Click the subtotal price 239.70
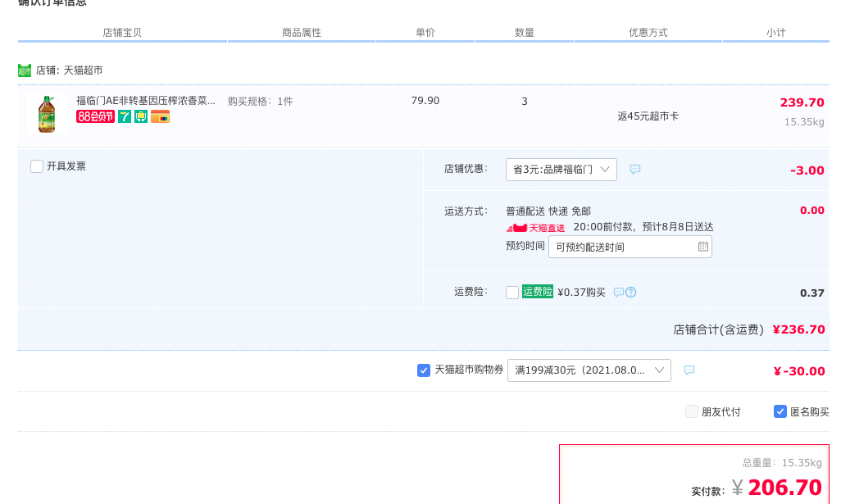 coord(802,102)
